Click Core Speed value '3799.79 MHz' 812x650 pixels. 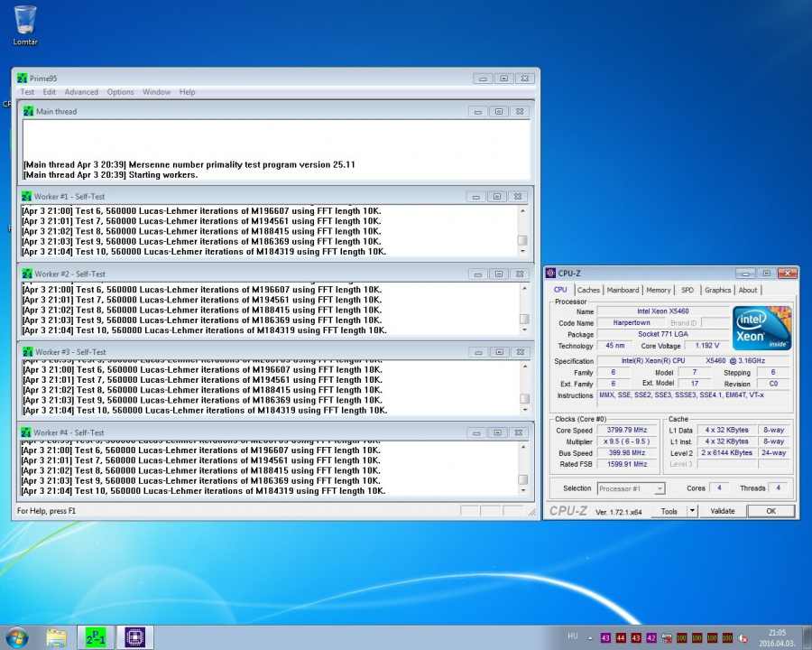click(x=627, y=430)
